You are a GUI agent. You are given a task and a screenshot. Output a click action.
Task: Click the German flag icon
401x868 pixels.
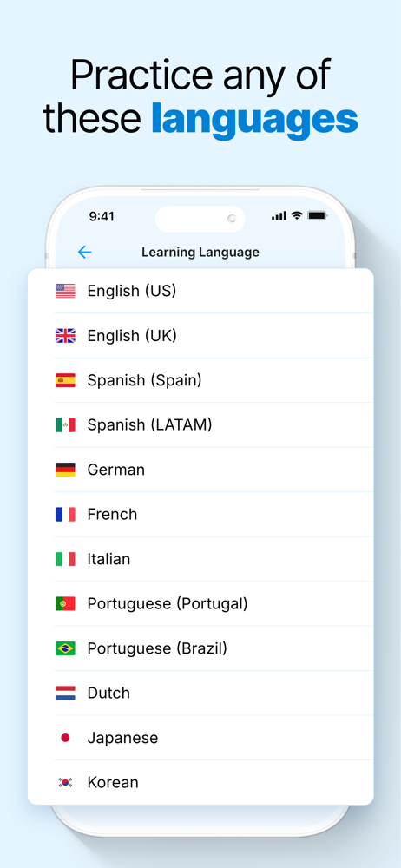[x=65, y=470]
